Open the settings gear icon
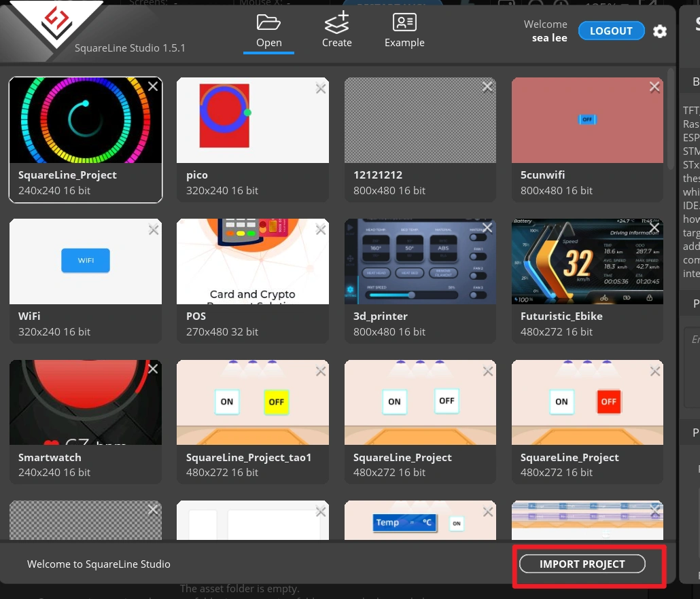The width and height of the screenshot is (700, 599). point(660,31)
